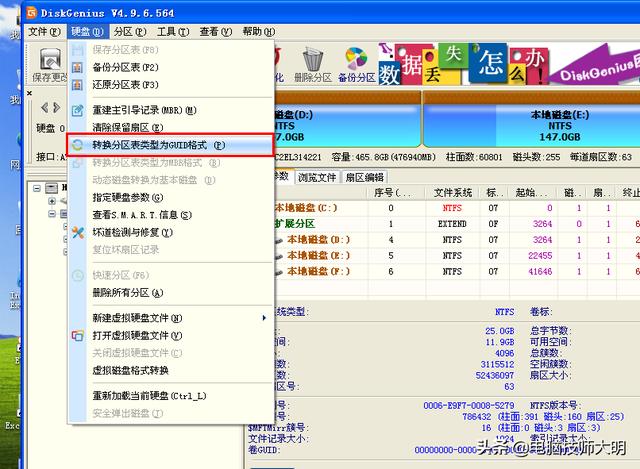Click the GUID conversion refresh icon
This screenshot has height=469, width=640.
pos(77,145)
